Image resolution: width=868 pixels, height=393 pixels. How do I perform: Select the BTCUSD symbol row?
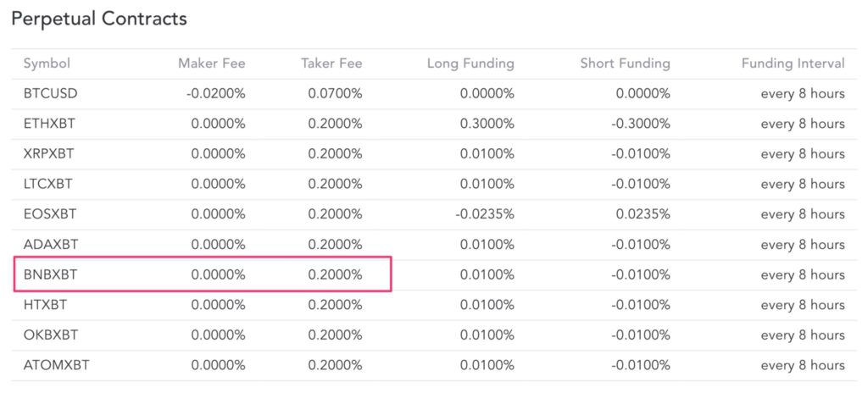click(51, 93)
